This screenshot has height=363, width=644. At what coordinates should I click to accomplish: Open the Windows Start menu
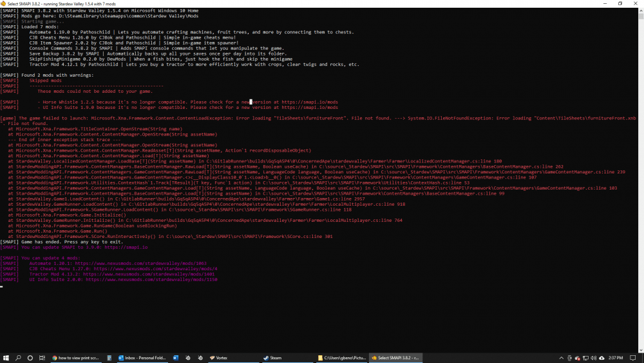(x=6, y=358)
